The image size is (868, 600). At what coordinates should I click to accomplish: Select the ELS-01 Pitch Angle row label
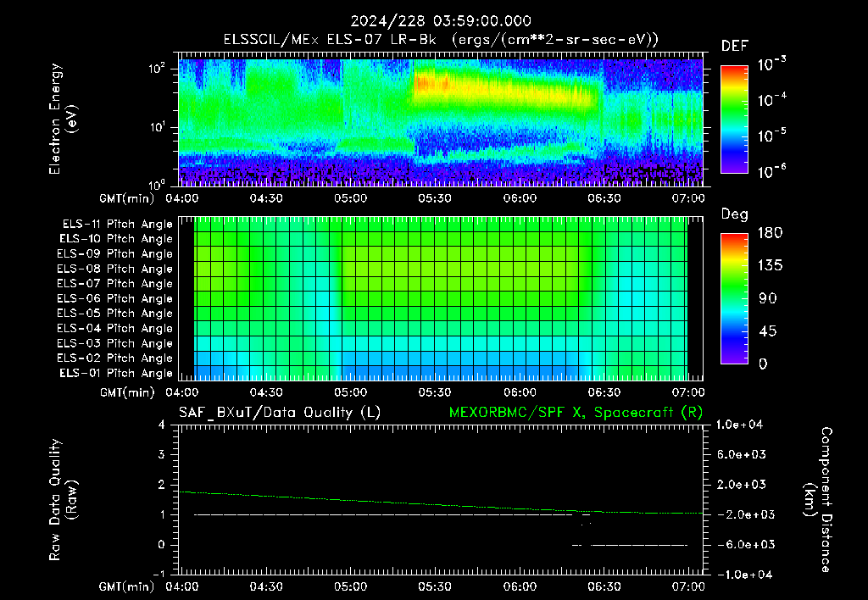click(116, 373)
